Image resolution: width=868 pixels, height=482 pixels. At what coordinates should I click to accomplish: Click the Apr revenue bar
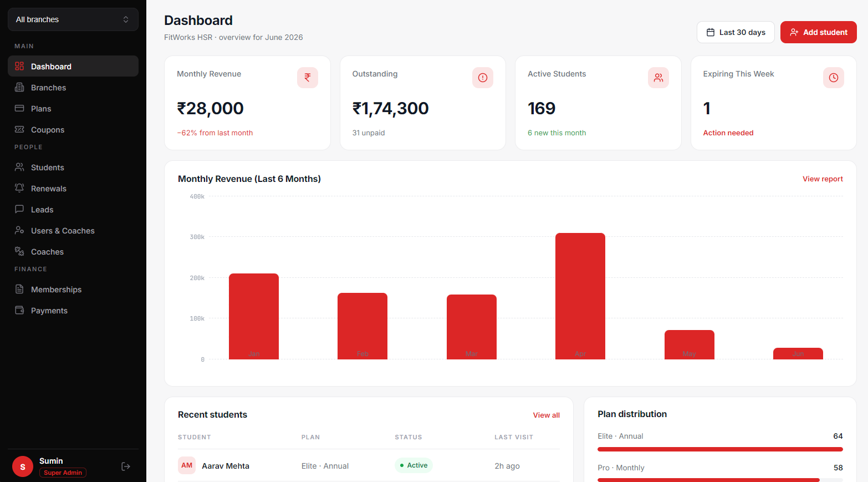[580, 296]
